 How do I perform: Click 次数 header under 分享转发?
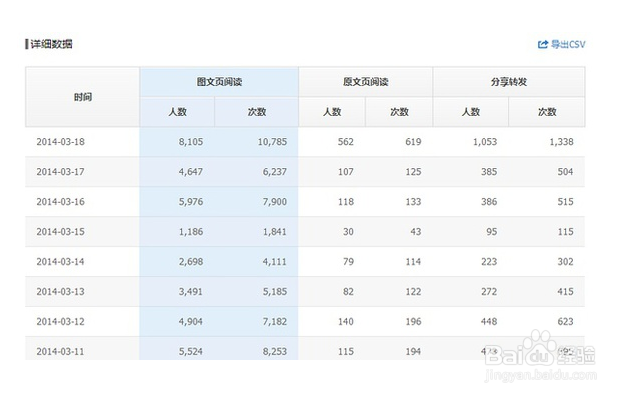(547, 112)
